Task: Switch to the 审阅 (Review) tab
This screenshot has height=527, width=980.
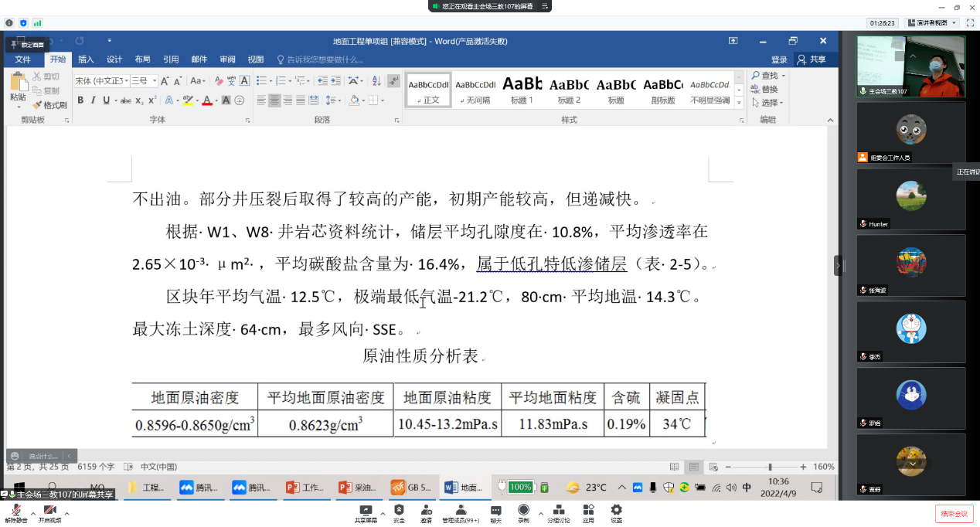Action: (227, 59)
